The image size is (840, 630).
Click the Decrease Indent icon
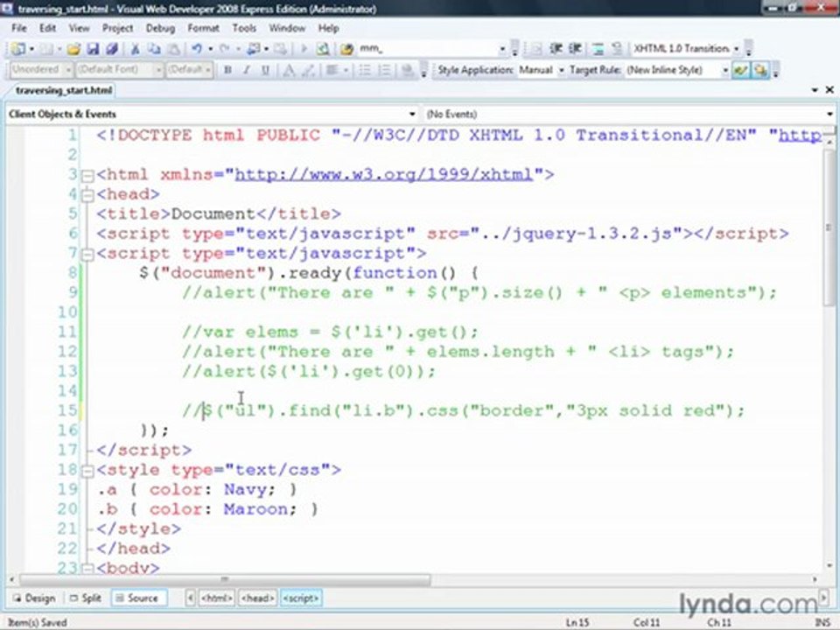coord(556,49)
